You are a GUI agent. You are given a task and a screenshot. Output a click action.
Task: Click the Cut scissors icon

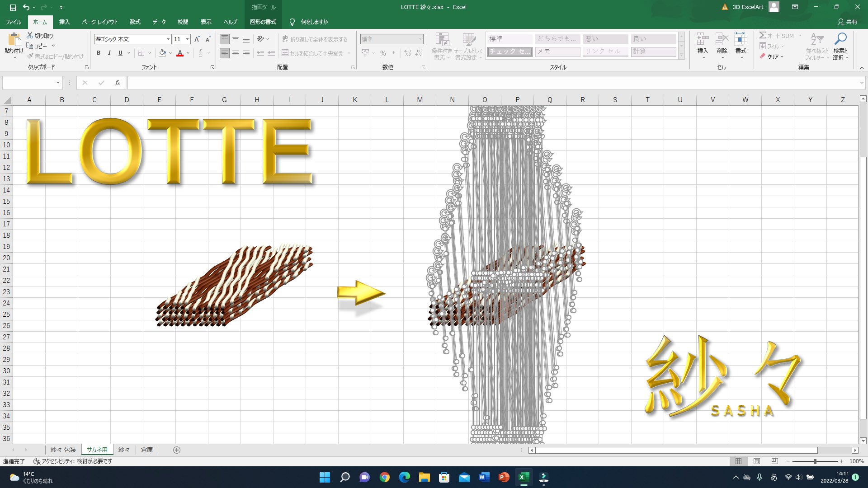[x=30, y=35]
